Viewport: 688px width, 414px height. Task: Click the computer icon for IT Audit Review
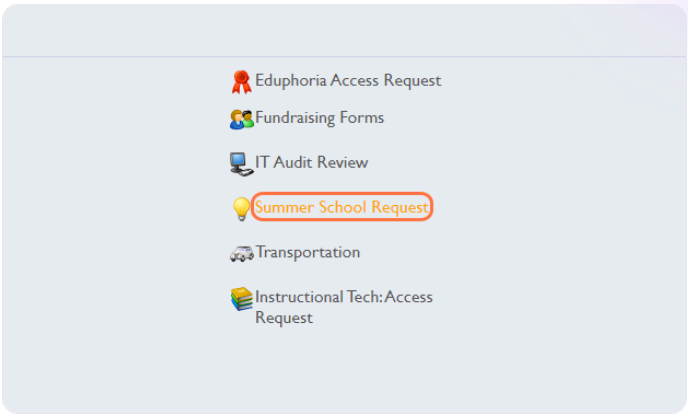click(x=240, y=164)
